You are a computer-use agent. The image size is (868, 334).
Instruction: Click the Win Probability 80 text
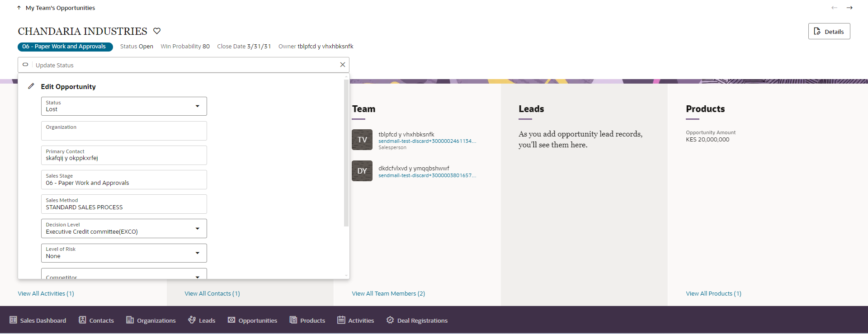(185, 46)
